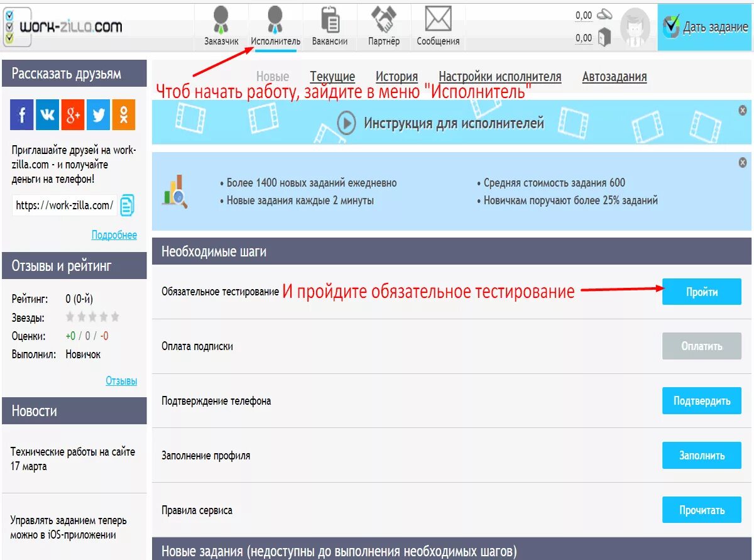
Task: Click Заполнить to fill profile
Action: [x=702, y=456]
